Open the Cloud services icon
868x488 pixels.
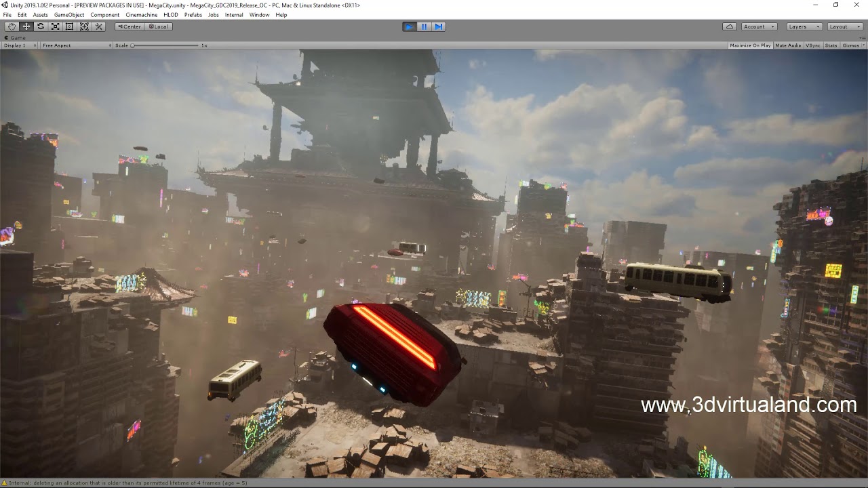[x=730, y=26]
